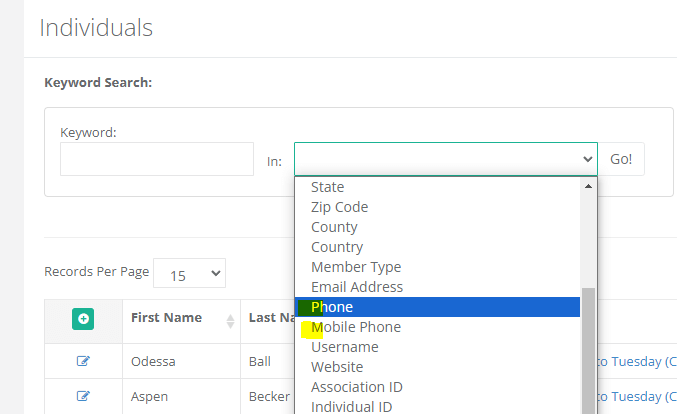Click sort arrows on First Name column

(x=231, y=321)
